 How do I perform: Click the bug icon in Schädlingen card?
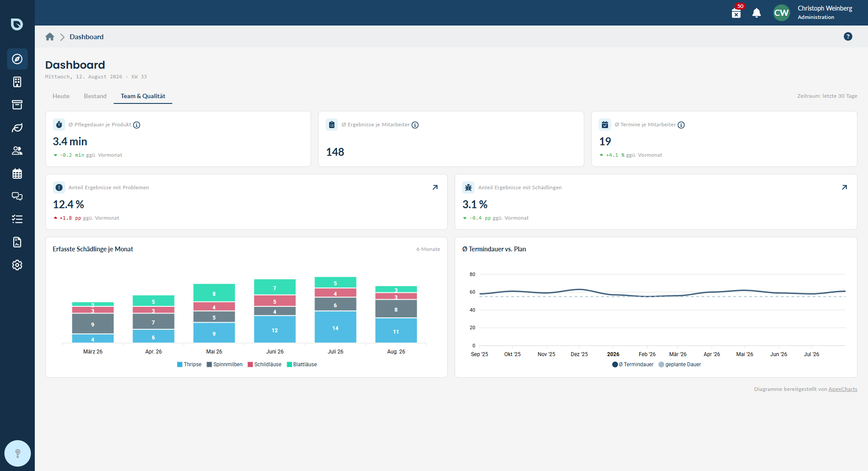[x=468, y=188]
